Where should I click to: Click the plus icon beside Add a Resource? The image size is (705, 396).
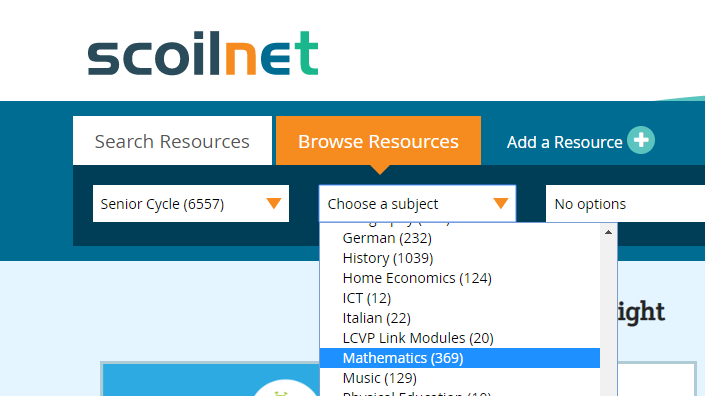click(641, 140)
